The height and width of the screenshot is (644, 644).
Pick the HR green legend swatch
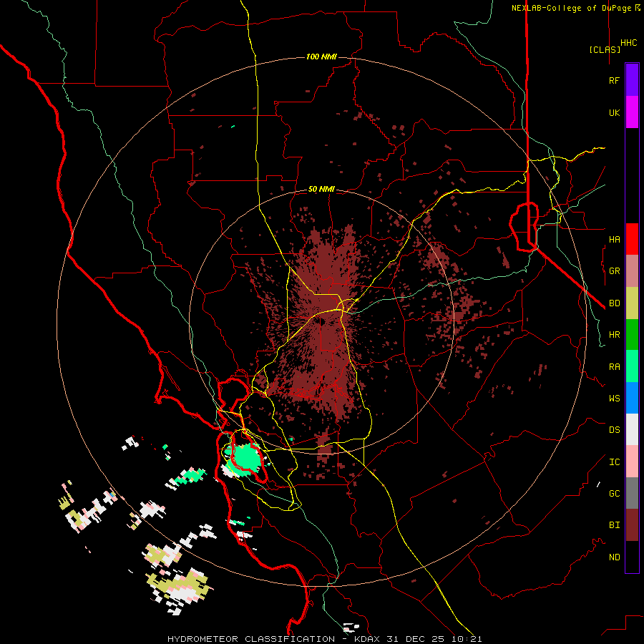(x=632, y=335)
